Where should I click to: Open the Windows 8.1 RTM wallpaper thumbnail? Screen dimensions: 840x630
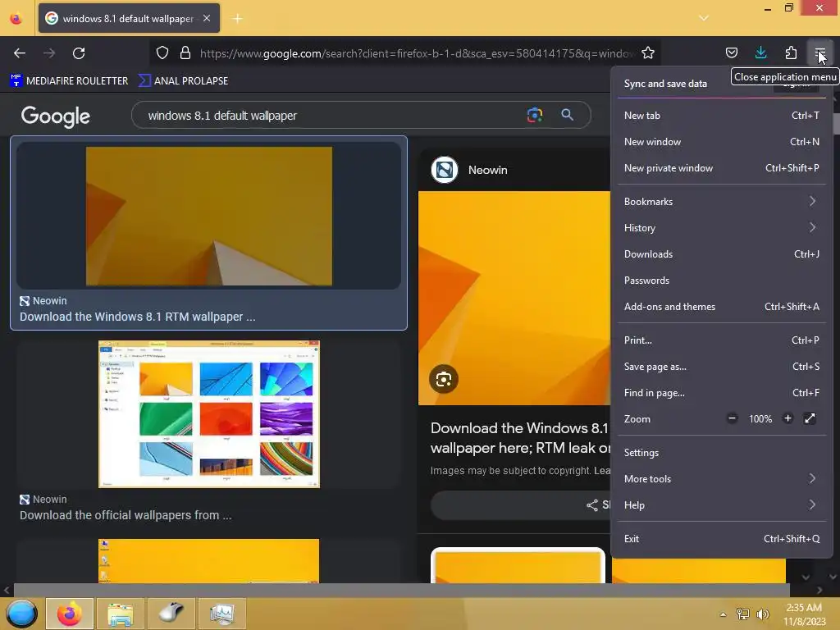208,216
